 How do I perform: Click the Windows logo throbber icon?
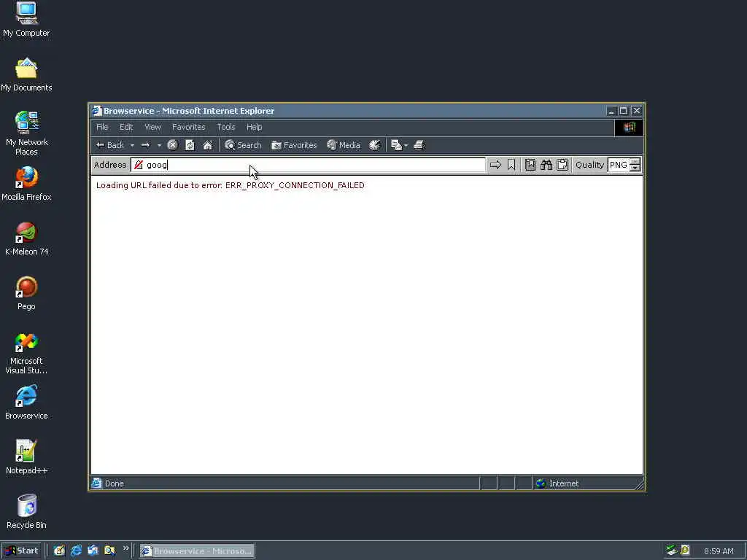pos(629,127)
